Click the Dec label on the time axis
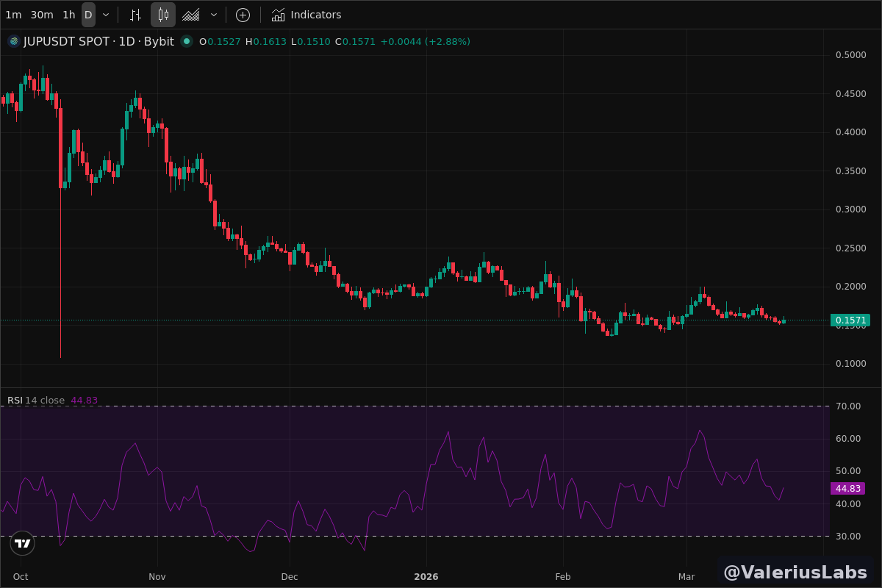The height and width of the screenshot is (588, 882). tap(290, 577)
